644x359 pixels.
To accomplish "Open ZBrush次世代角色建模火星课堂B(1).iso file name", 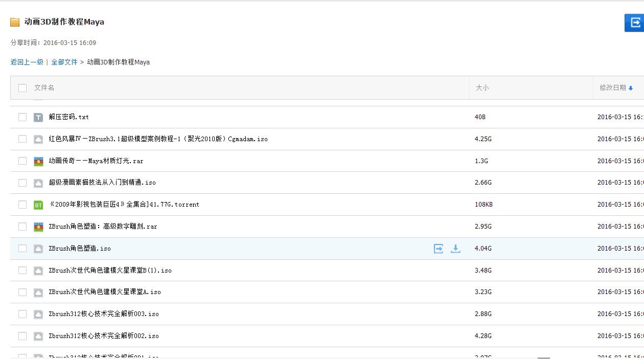I will pos(110,271).
